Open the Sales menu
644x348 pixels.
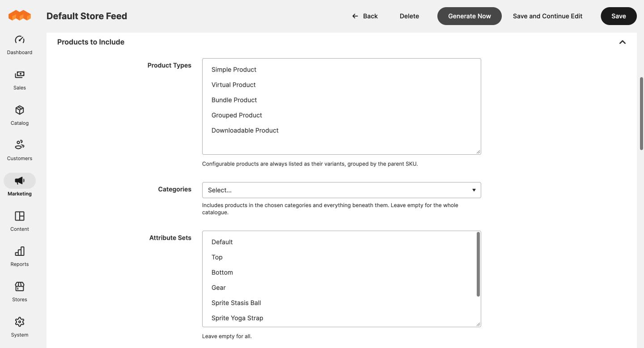pos(20,81)
